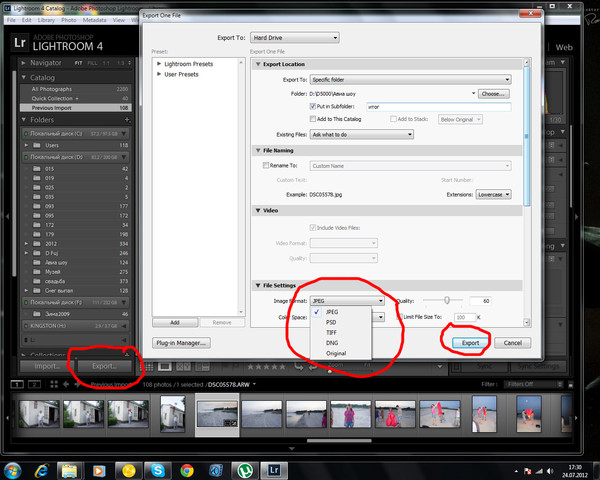Click filmstrip grid shortcut icon
This screenshot has height=480, width=600.
click(x=54, y=384)
